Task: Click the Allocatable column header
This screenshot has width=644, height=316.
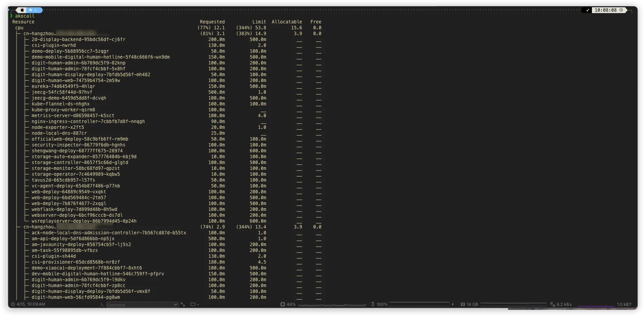Action: tap(287, 22)
